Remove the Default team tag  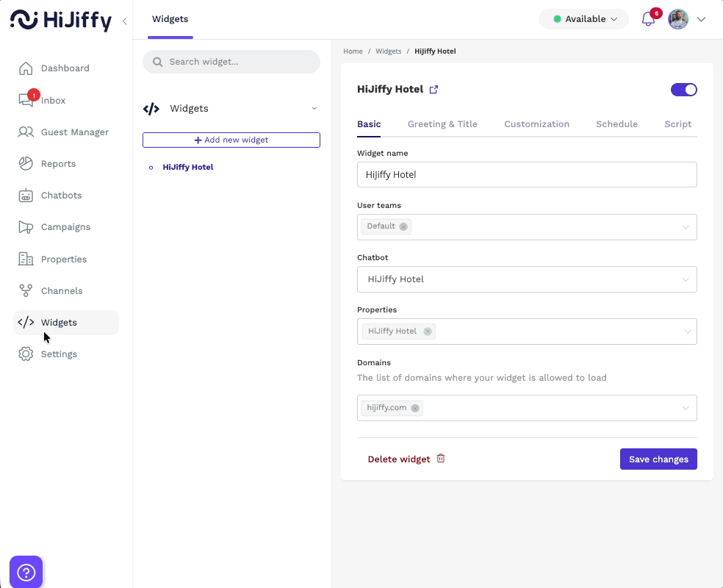coord(403,226)
